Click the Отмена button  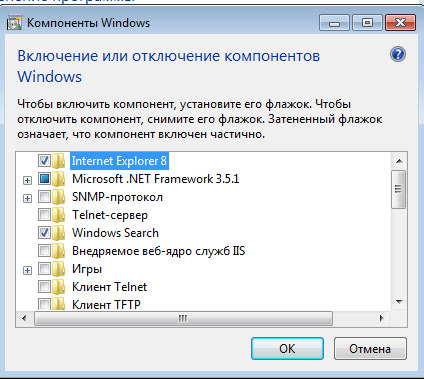point(370,349)
